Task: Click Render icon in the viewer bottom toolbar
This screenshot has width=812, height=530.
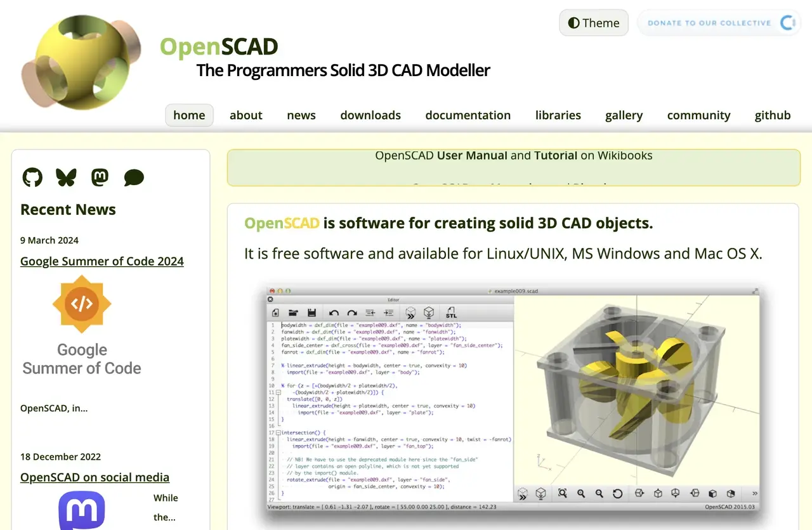Action: (540, 493)
